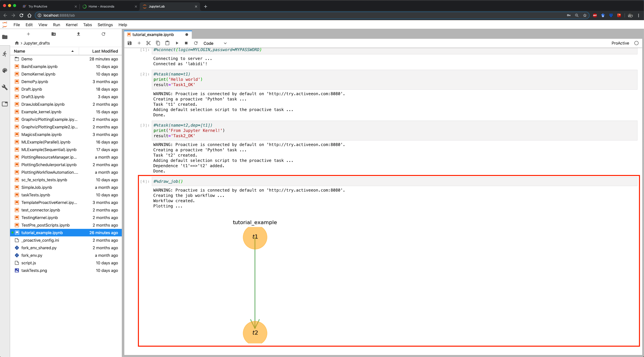Viewport: 644px width, 357px height.
Task: Cut selected cells with scissors icon
Action: click(x=148, y=43)
